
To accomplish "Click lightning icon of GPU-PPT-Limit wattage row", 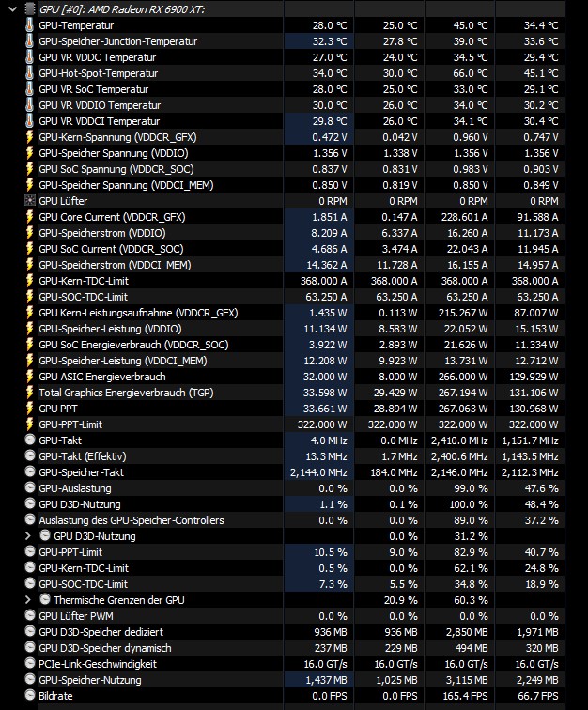I will pyautogui.click(x=29, y=424).
